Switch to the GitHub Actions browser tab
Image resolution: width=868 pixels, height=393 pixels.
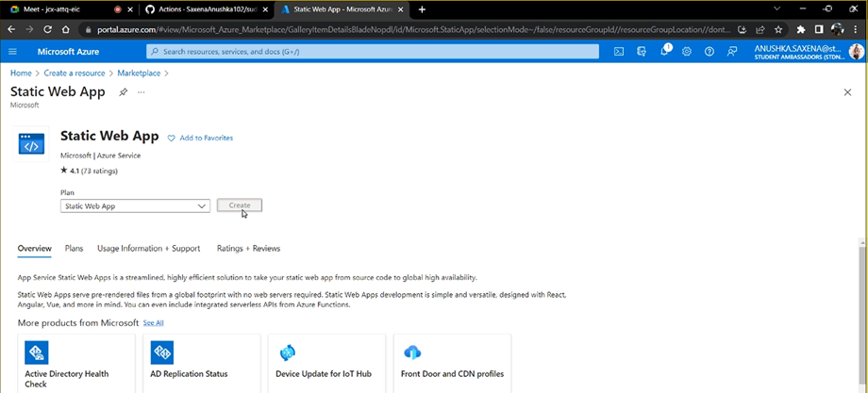coord(208,9)
